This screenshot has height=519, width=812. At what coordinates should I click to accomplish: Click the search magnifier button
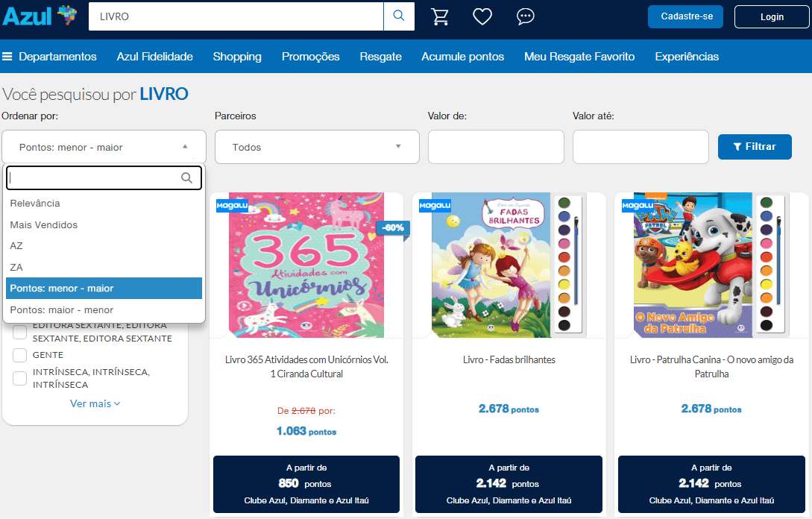pos(399,16)
